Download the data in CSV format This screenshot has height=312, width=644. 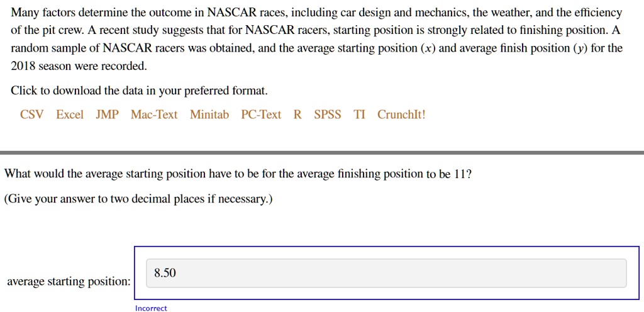[x=31, y=114]
